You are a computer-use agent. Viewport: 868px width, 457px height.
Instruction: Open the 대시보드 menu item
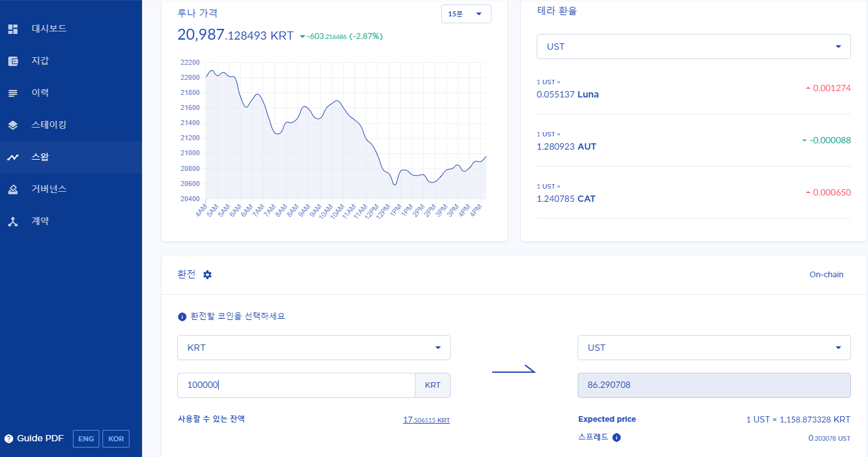[x=71, y=29]
